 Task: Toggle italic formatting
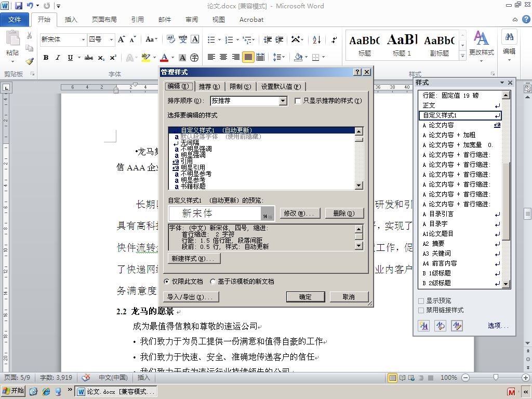tap(58, 58)
